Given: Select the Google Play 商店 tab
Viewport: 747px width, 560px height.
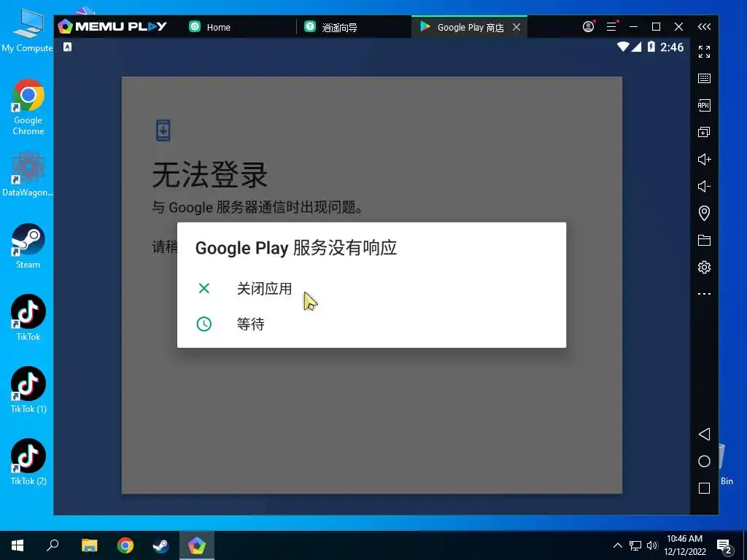Looking at the screenshot, I should (x=469, y=27).
